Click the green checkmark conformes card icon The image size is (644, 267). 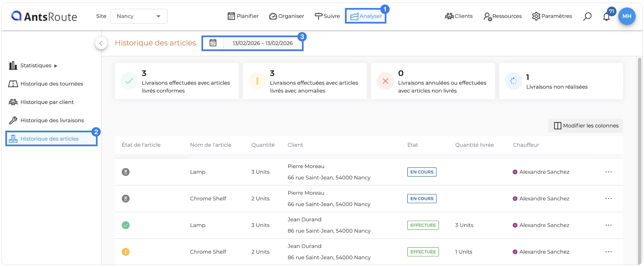point(129,81)
